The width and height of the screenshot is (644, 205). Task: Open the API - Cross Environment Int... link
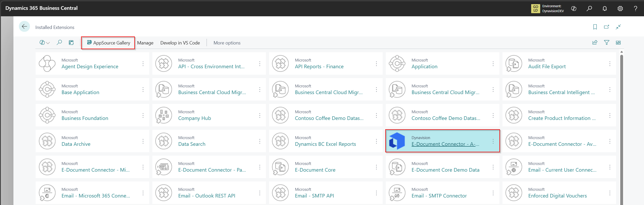coord(211,67)
